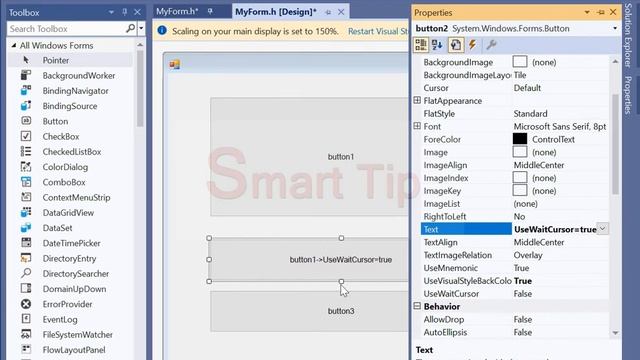Pin the Toolbox panel auto-hide

click(x=124, y=12)
